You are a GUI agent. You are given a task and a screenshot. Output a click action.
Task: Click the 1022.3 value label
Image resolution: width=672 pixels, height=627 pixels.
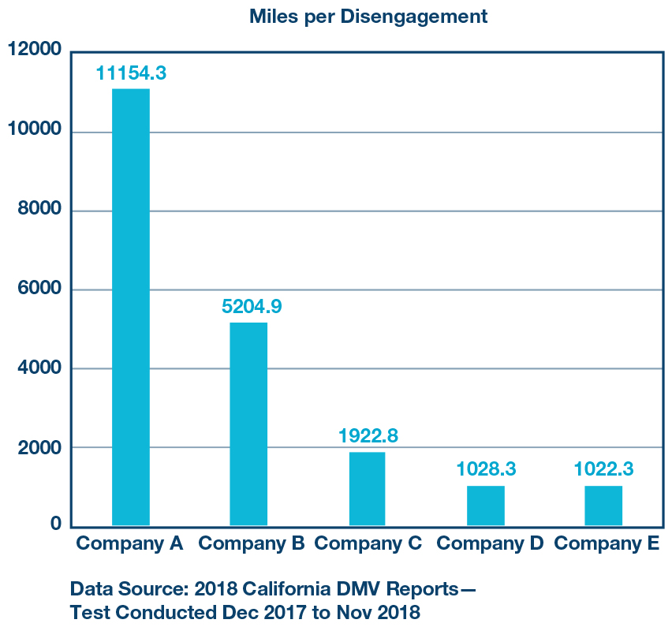(x=604, y=469)
